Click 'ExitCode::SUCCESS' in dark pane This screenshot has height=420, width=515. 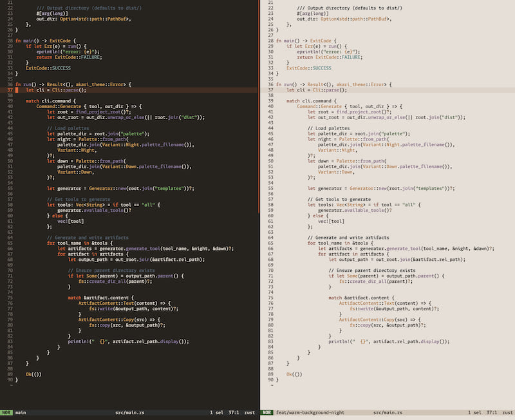48,68
